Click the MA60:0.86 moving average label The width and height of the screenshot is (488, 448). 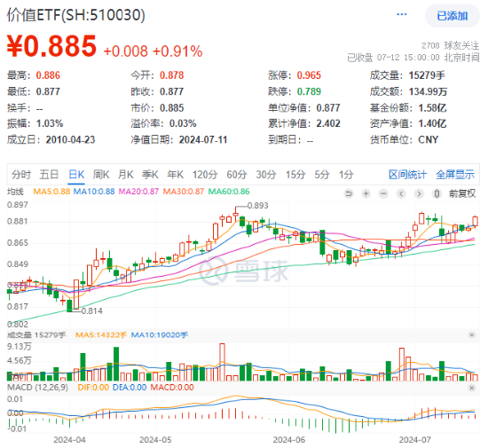(229, 192)
